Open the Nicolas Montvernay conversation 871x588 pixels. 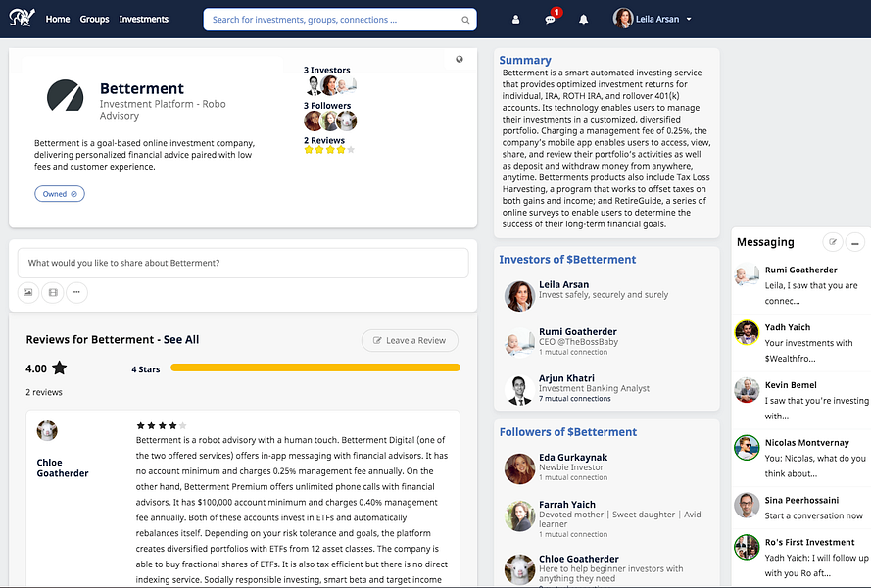click(801, 458)
